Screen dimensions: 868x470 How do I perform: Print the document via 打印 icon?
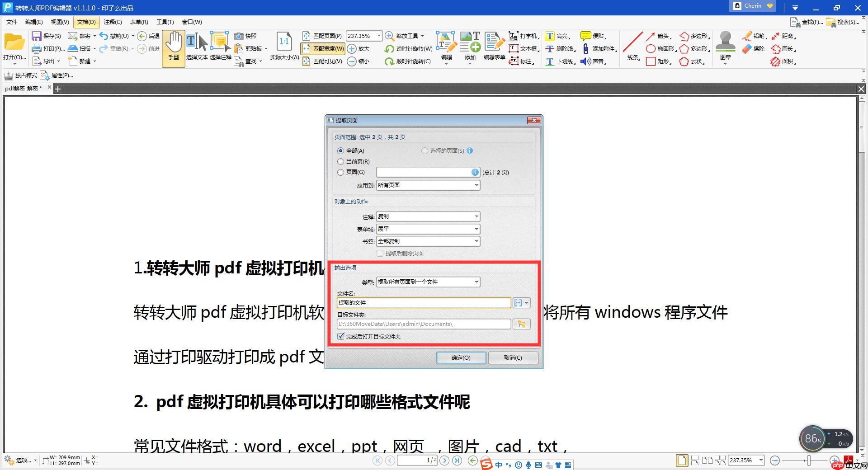(x=48, y=48)
